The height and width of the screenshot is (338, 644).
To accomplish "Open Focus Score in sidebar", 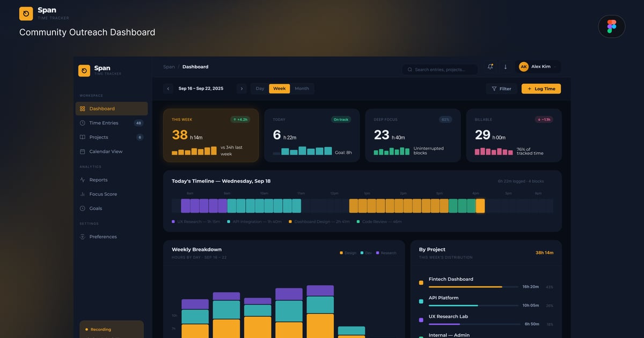I will [x=112, y=194].
